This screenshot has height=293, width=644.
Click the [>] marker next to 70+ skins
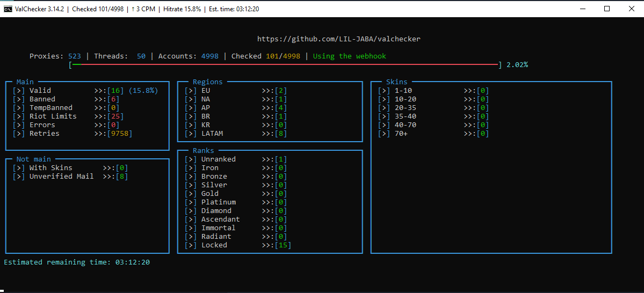coord(384,134)
